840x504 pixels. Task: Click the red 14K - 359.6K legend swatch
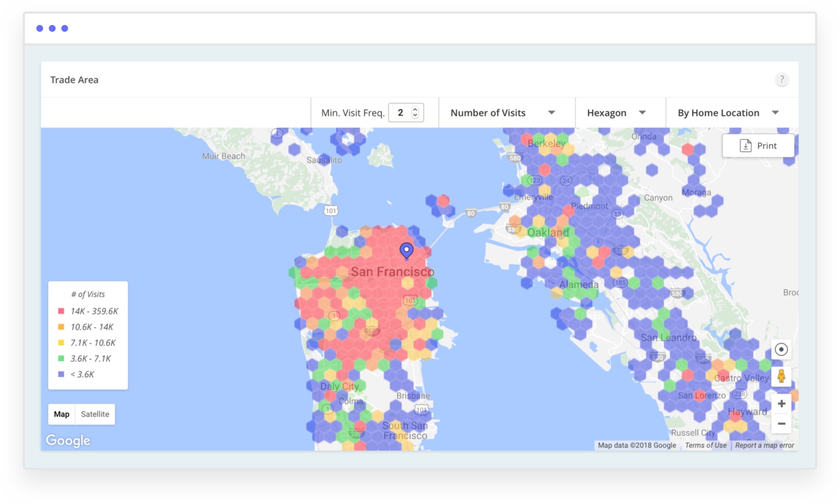[x=61, y=311]
